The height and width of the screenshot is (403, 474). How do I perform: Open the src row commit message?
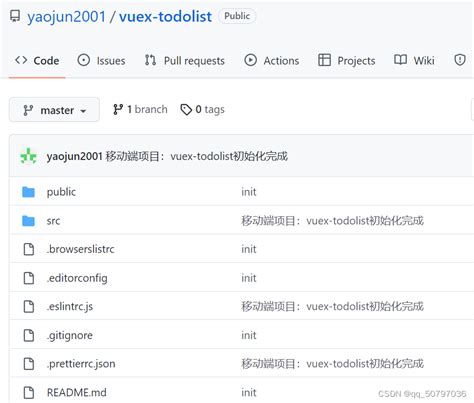coord(332,221)
